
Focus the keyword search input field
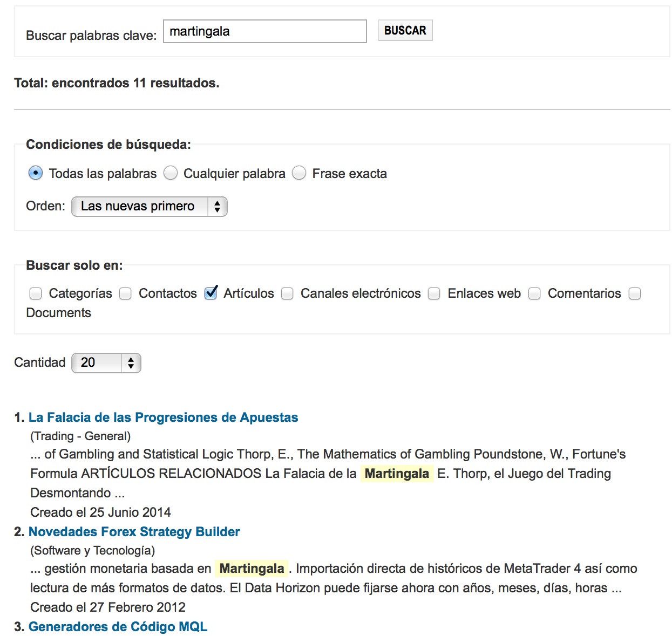[x=264, y=31]
